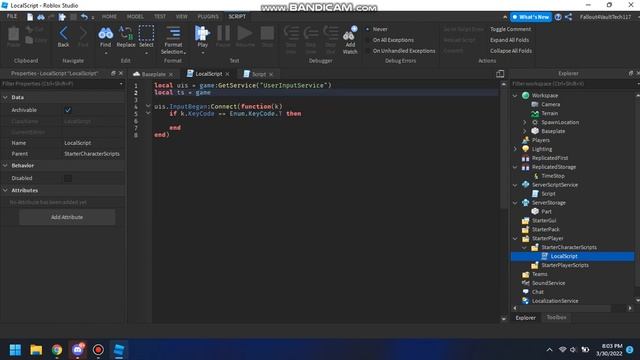Click the Undo arrow in quick access bar
The image size is (640, 360).
click(84, 17)
